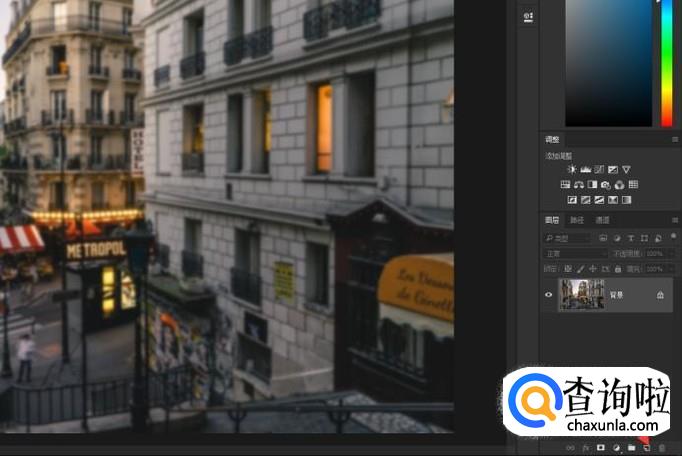This screenshot has height=456, width=682.
Task: Add a Color Balance adjustment
Action: pos(578,184)
